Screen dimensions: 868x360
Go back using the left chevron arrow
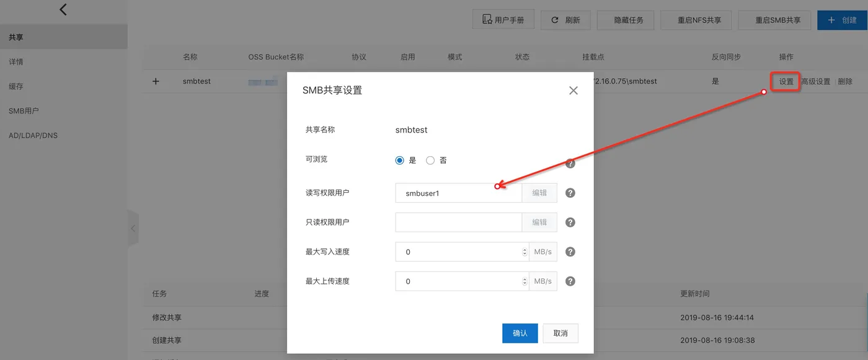(63, 9)
